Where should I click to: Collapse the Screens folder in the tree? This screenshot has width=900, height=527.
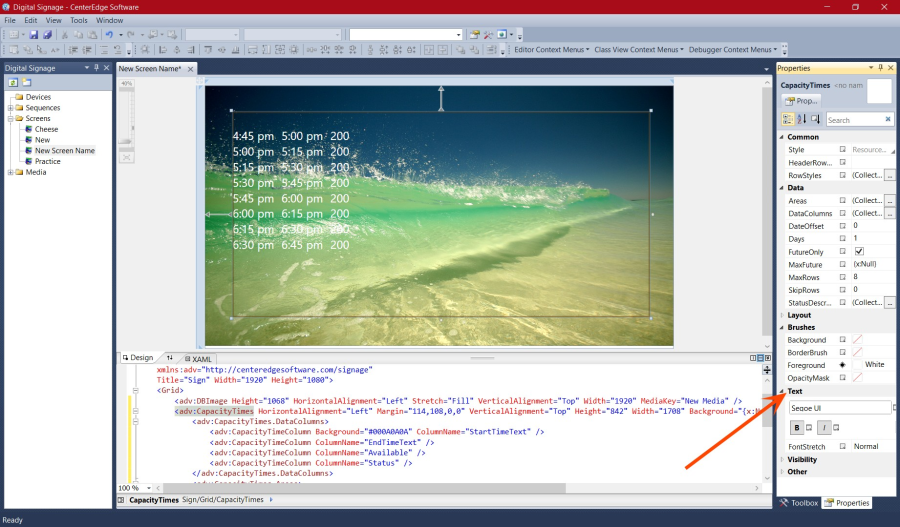tap(10, 118)
